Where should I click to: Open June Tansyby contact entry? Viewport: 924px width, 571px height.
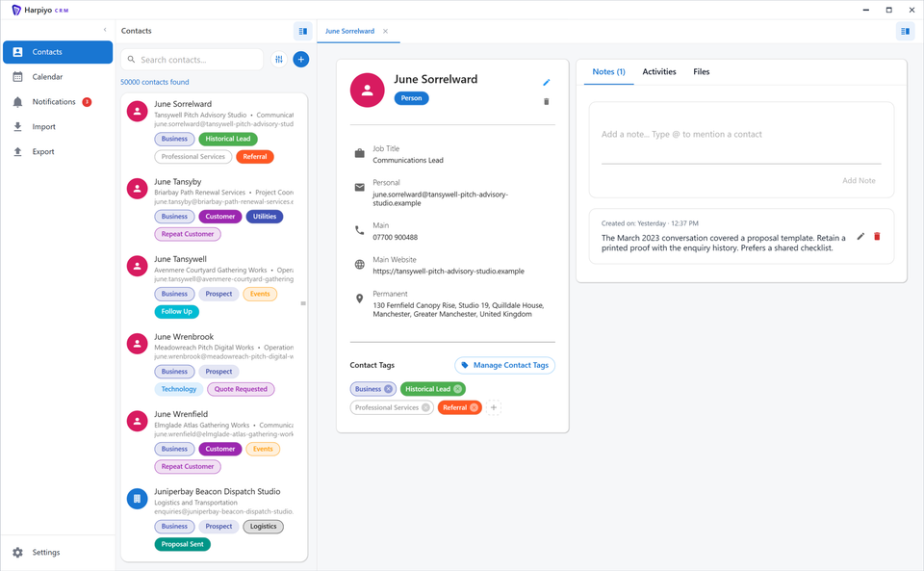tap(214, 208)
